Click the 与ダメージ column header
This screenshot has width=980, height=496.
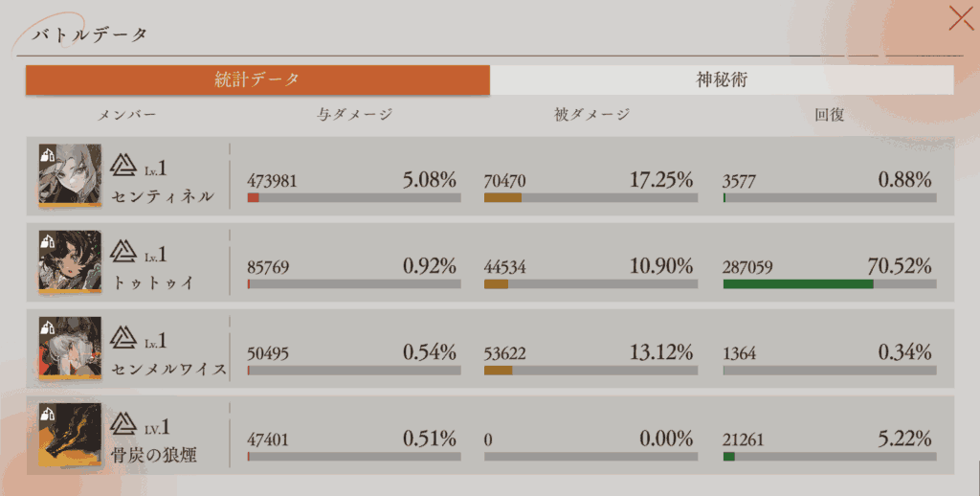point(354,115)
